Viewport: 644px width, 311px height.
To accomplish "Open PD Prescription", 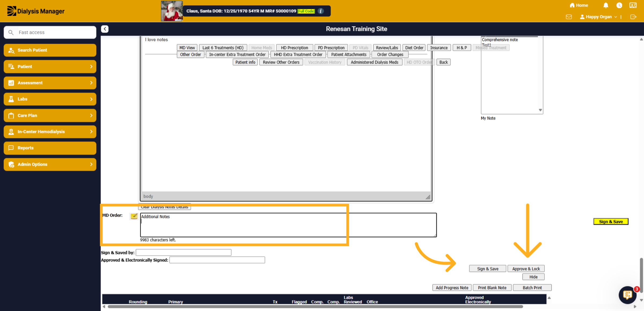I will (331, 48).
